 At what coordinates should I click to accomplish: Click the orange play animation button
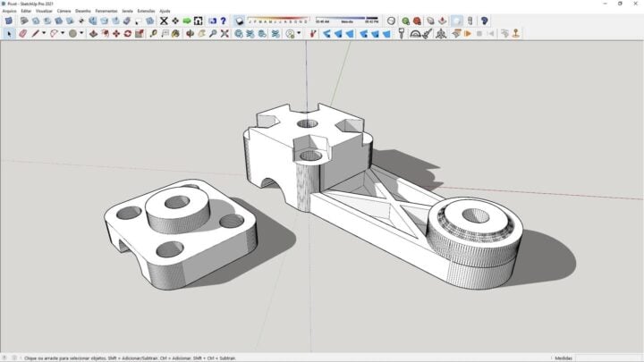[x=468, y=34]
